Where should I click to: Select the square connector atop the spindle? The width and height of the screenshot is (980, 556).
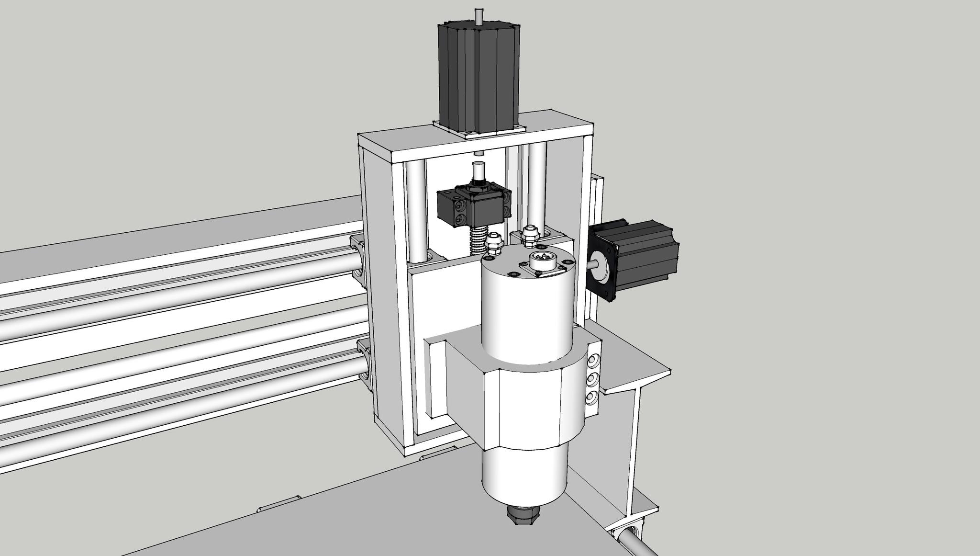click(x=542, y=263)
